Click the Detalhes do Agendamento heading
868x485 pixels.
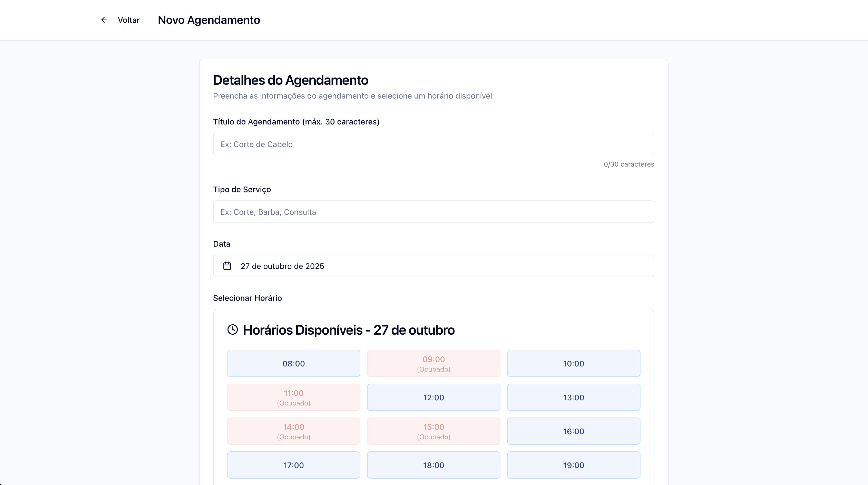point(290,80)
